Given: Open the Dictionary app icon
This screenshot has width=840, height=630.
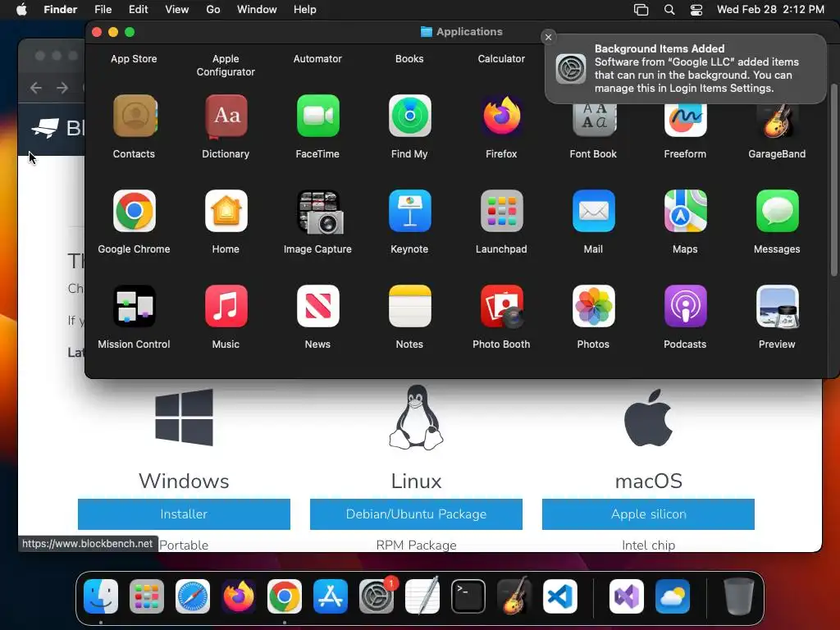Looking at the screenshot, I should (226, 116).
